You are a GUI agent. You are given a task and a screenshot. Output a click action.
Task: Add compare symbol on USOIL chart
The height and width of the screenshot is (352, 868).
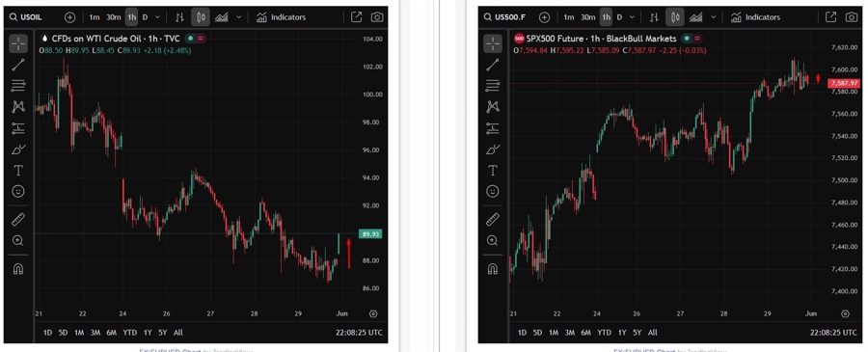[x=69, y=17]
